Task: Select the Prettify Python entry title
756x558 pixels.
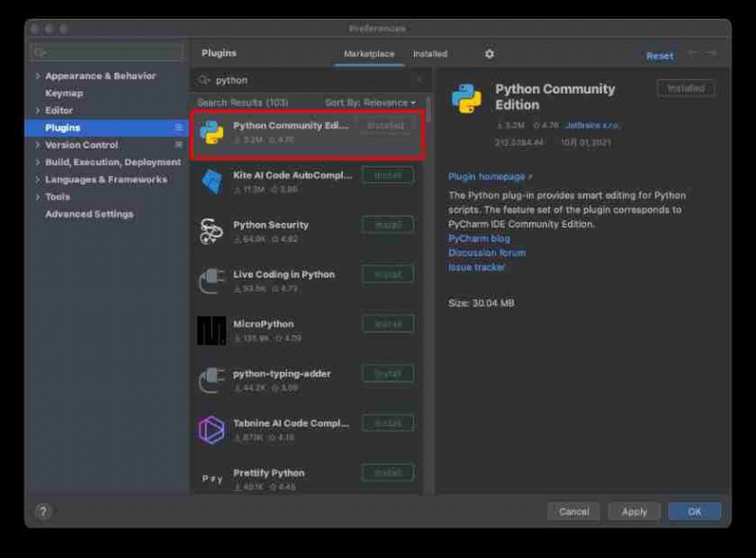Action: click(x=268, y=473)
